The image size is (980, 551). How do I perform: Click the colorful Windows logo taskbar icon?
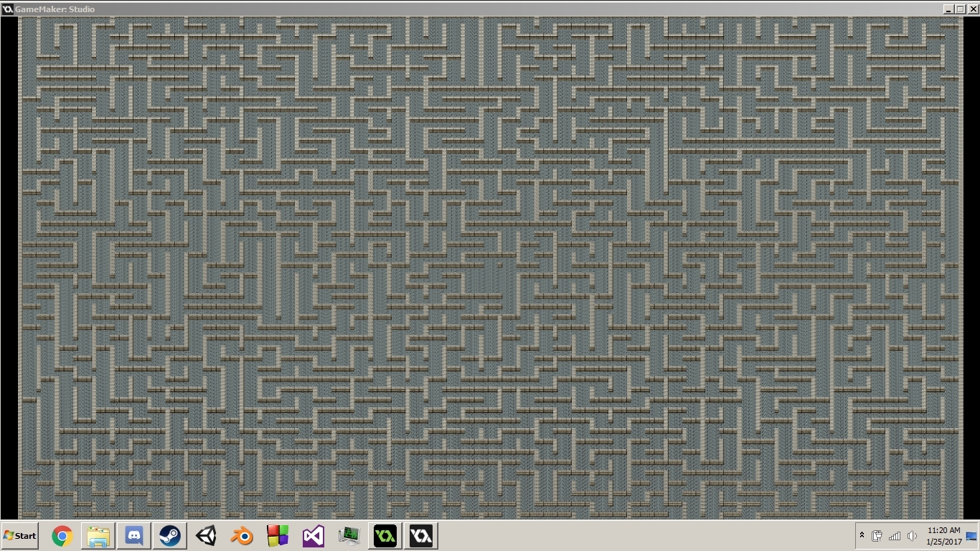click(x=277, y=535)
